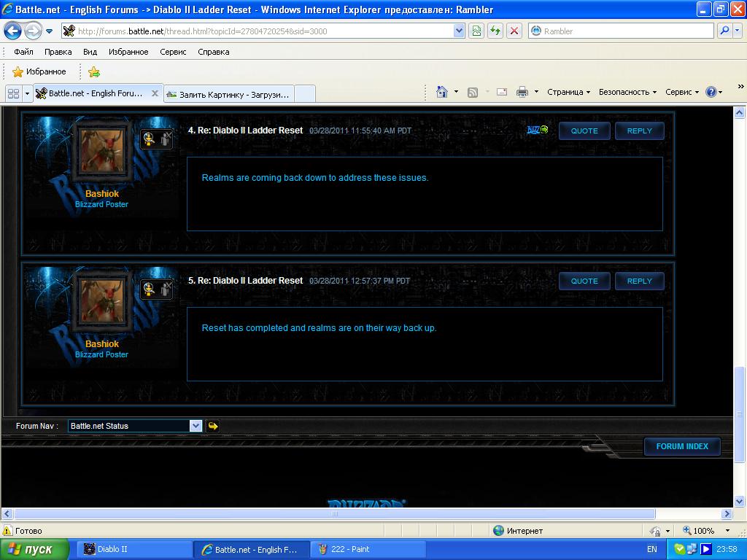The height and width of the screenshot is (560, 747).
Task: Open the tab list dropdown arrow
Action: (x=27, y=94)
